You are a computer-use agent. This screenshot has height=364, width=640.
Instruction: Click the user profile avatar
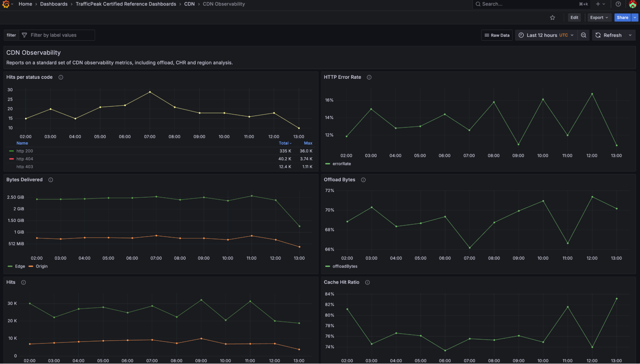point(633,4)
